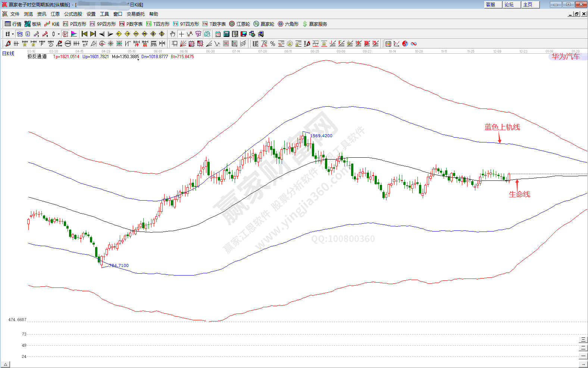
Task: Open the 交易委托 menu
Action: [135, 14]
